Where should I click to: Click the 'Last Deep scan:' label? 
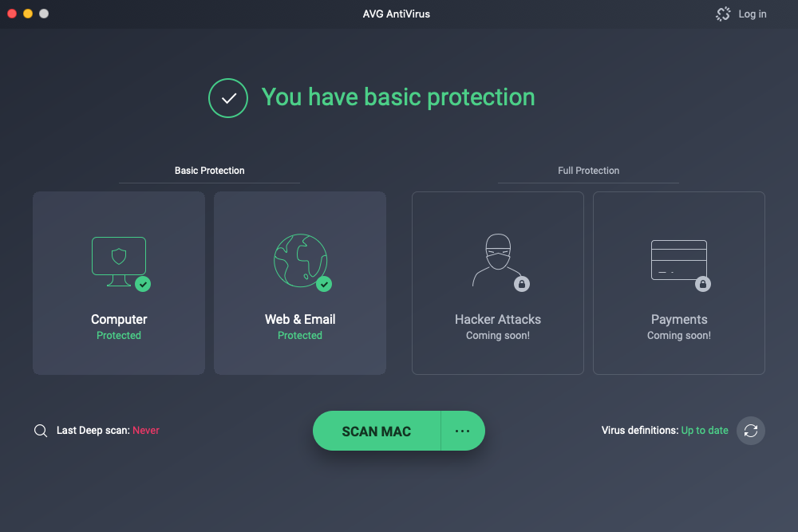[x=93, y=430]
